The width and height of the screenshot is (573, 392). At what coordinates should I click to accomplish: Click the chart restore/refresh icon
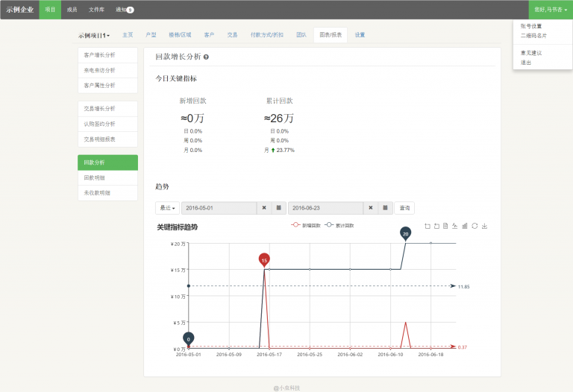[475, 226]
